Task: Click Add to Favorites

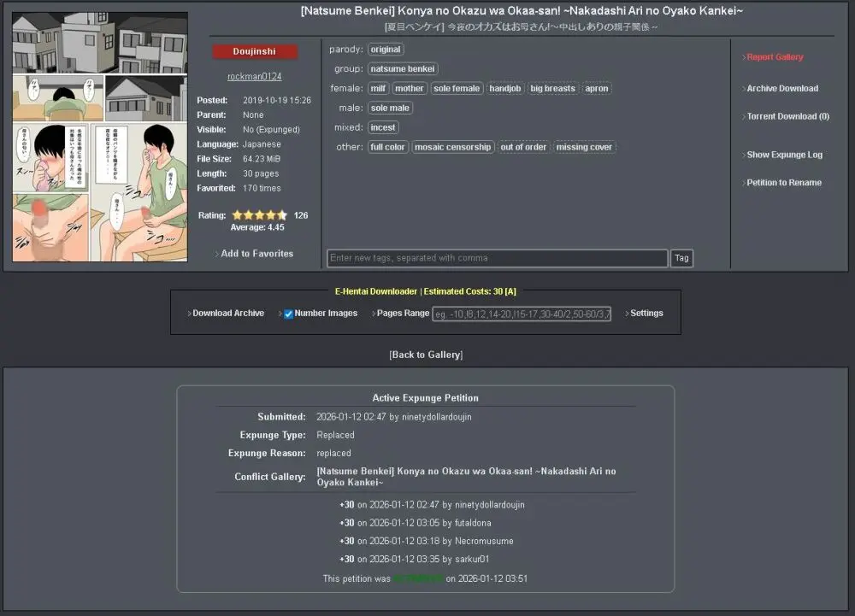Action: click(x=256, y=254)
